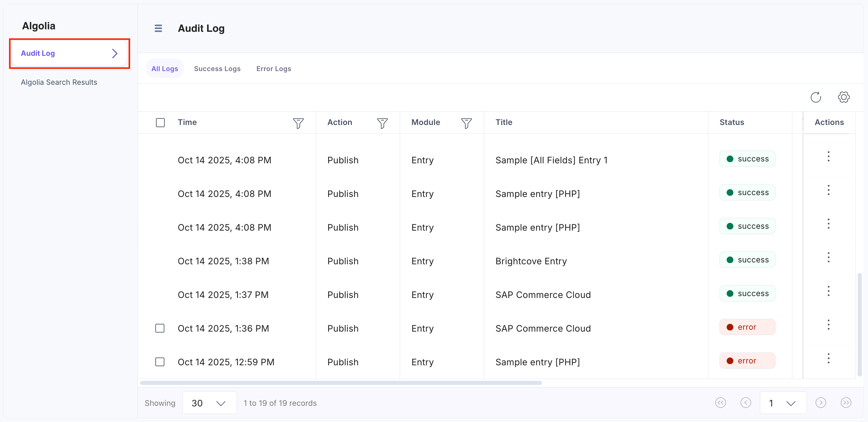Open the Module column filter icon

(x=466, y=123)
